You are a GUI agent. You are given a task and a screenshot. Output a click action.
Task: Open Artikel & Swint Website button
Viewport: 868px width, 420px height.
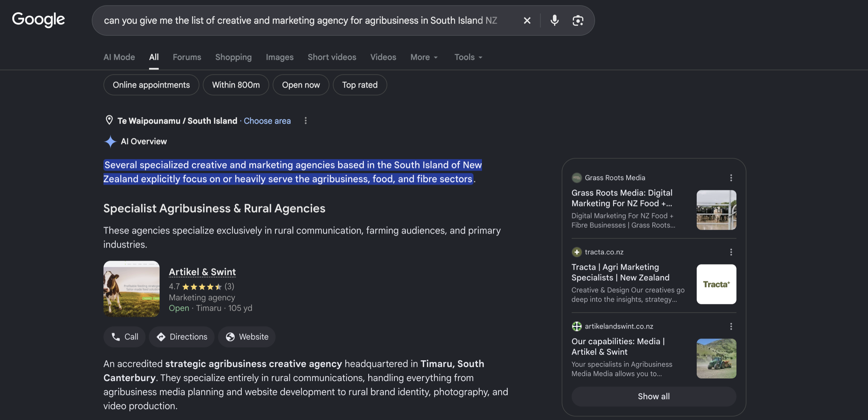[x=247, y=337]
